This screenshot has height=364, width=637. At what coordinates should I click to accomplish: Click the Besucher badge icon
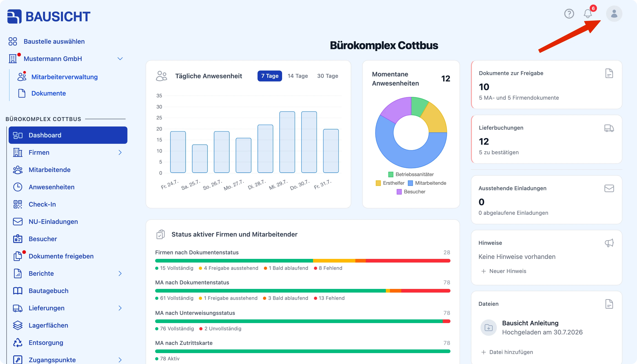[18, 239]
